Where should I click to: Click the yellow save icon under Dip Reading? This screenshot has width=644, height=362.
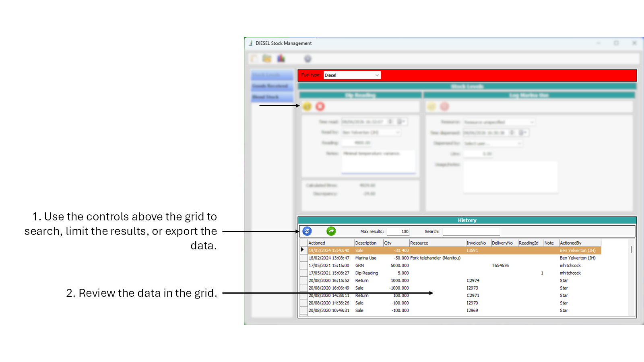pos(307,107)
